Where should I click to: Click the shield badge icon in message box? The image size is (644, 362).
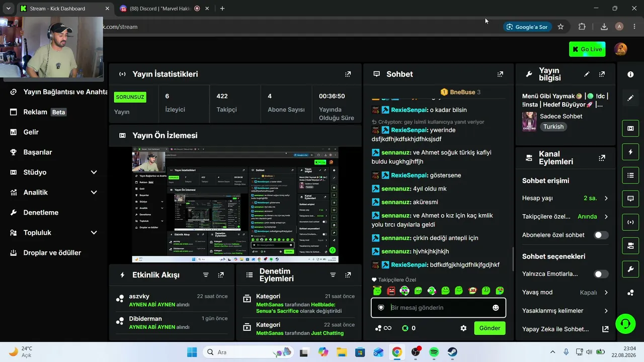point(381,308)
